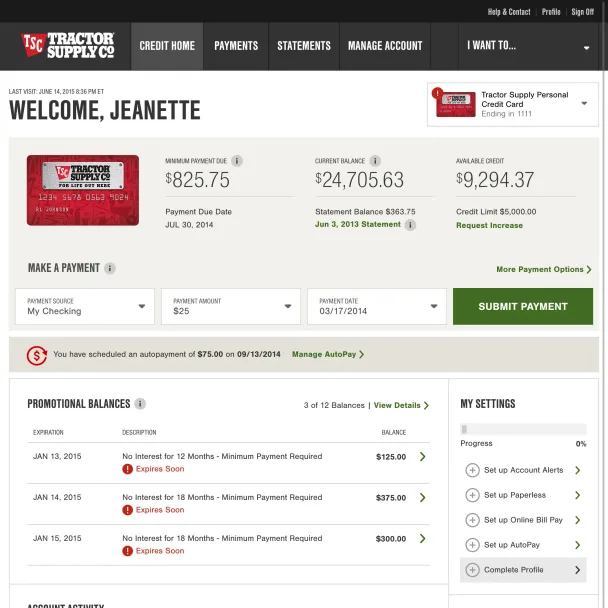Viewport: 608px width, 608px height.
Task: Click the autopay dollar refresh icon
Action: [37, 355]
